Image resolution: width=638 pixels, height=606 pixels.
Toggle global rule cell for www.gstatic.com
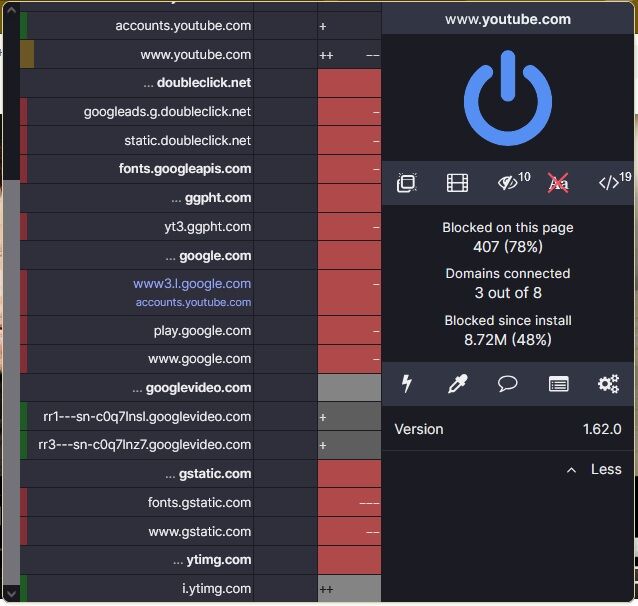285,531
